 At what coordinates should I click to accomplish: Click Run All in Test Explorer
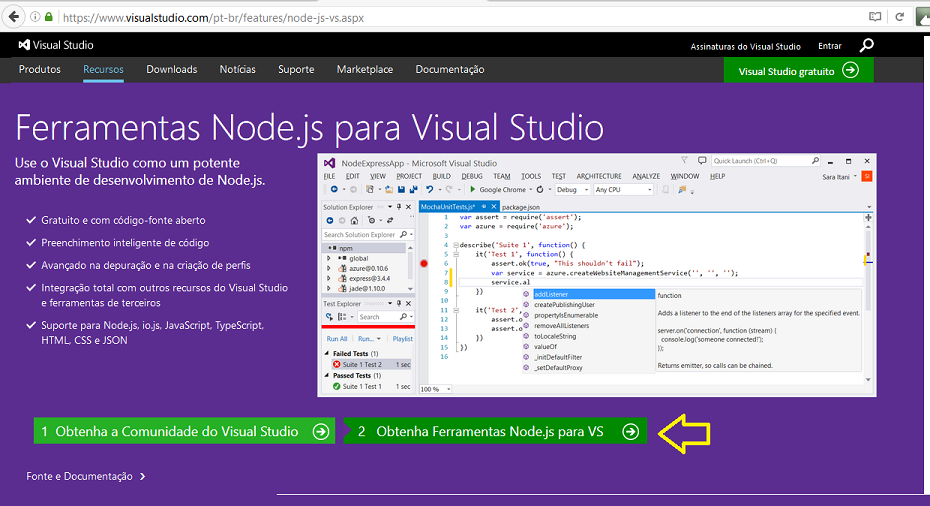pos(337,339)
